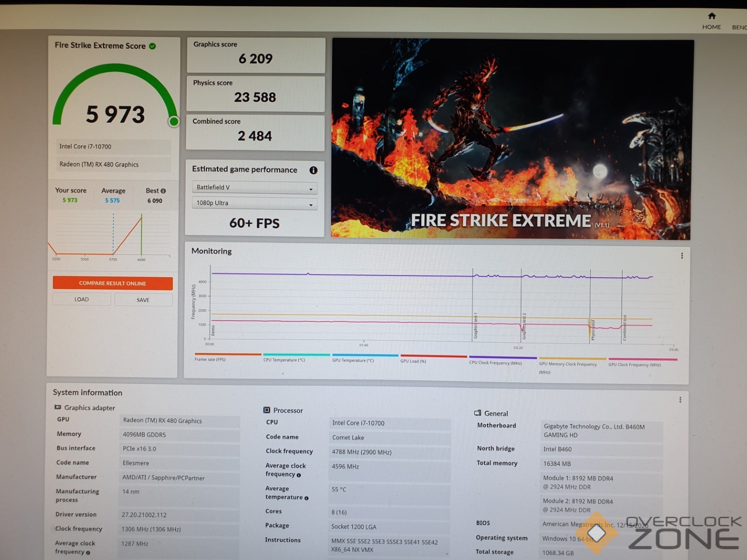Click the Physics score value 23 588
The height and width of the screenshot is (560, 747).
pos(255,97)
